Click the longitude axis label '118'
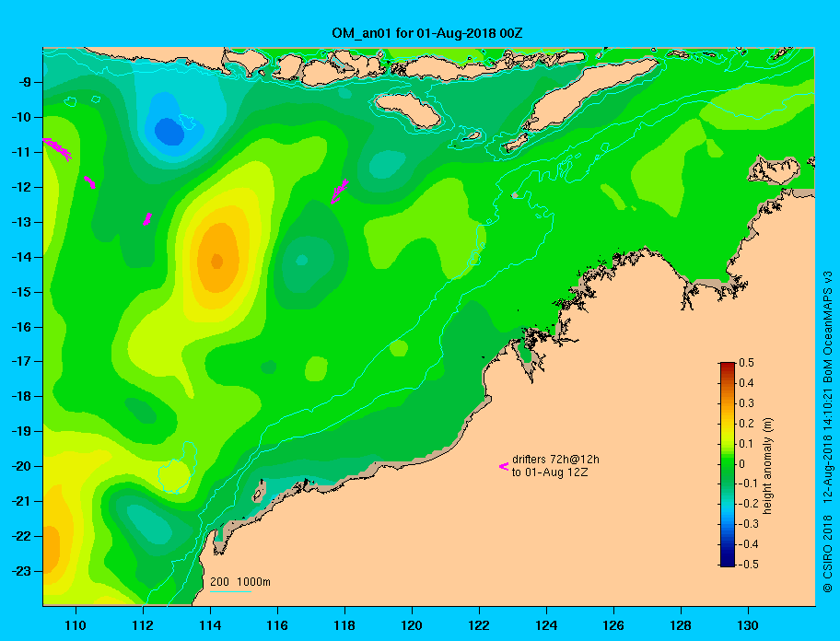 344,625
